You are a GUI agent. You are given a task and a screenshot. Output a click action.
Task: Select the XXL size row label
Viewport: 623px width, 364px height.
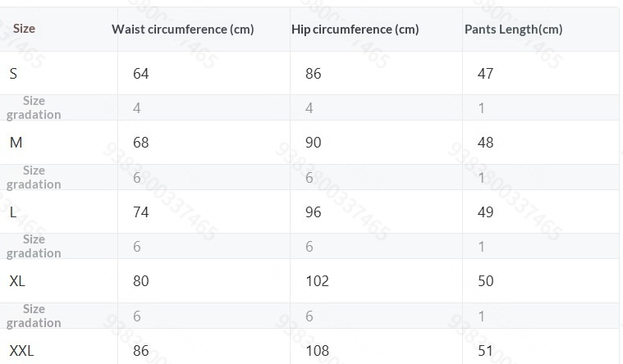click(21, 351)
